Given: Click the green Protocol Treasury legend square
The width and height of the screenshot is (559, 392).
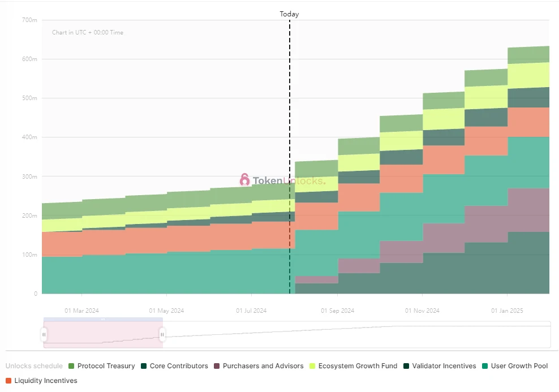Looking at the screenshot, I should point(70,366).
